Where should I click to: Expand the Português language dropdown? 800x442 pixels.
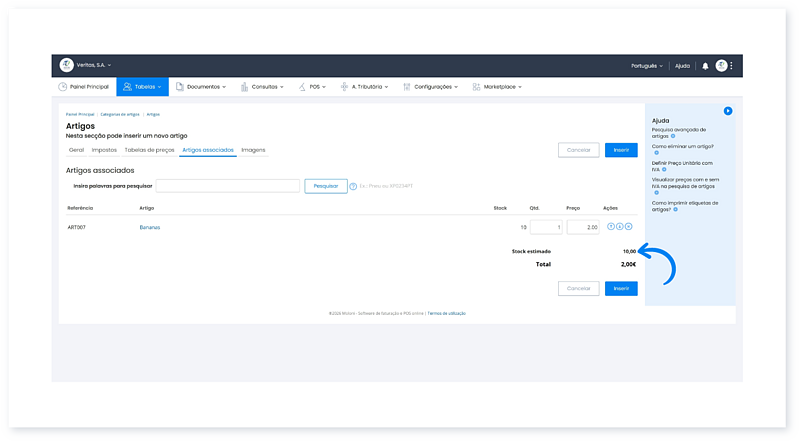pos(648,65)
